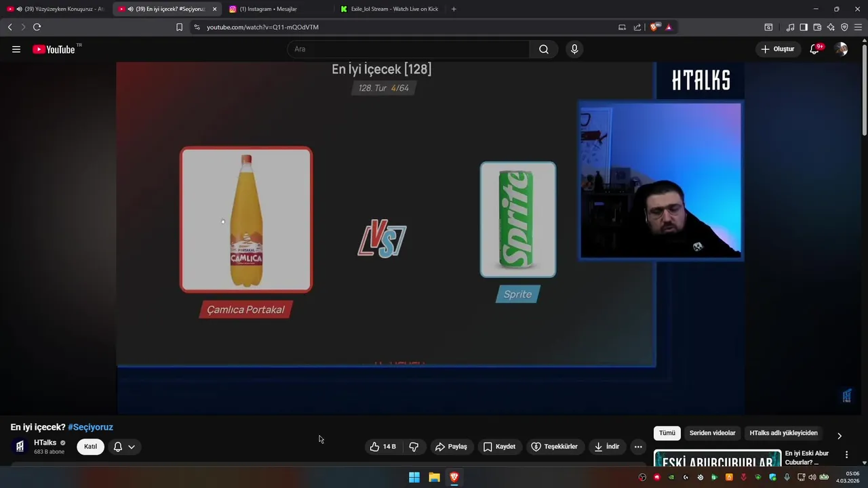Viewport: 868px width, 488px height.
Task: Close the En iyi içecek tab
Action: click(x=214, y=9)
